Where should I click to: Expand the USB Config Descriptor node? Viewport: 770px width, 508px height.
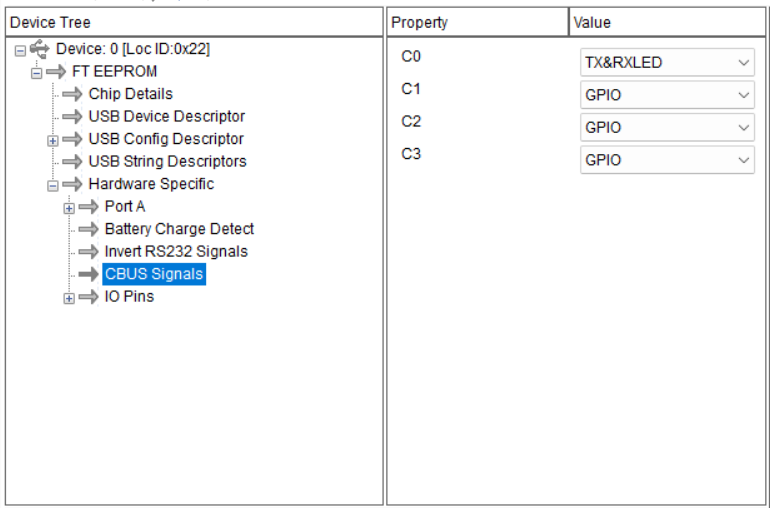pyautogui.click(x=52, y=140)
